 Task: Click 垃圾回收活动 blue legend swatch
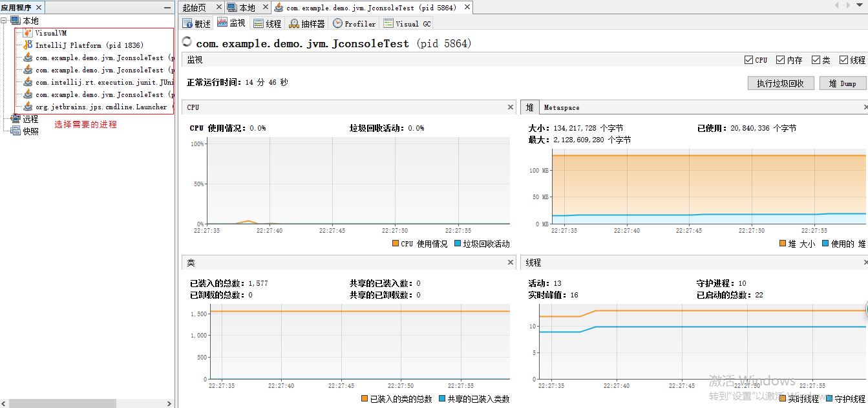[458, 244]
